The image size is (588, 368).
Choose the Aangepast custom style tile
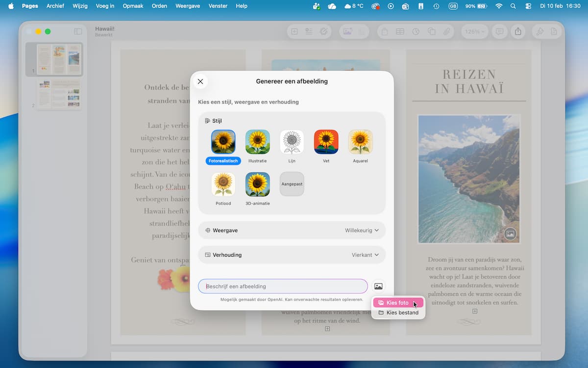[292, 184]
